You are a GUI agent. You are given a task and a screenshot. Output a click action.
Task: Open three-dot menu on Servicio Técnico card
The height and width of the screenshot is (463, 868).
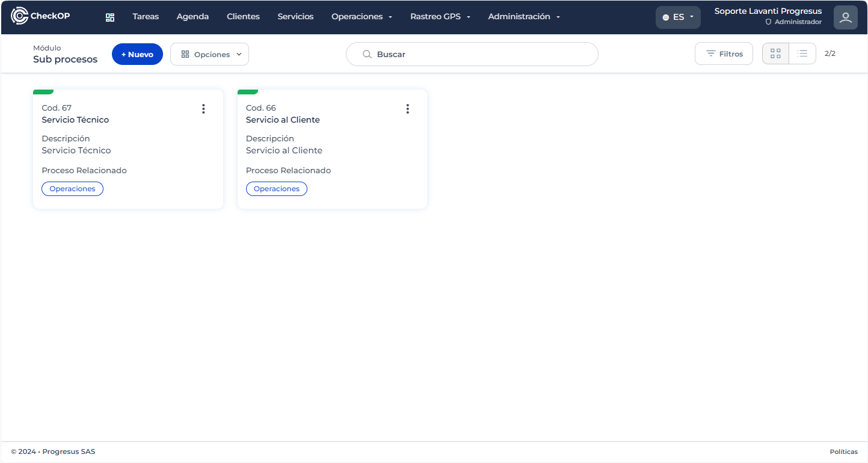coord(203,109)
